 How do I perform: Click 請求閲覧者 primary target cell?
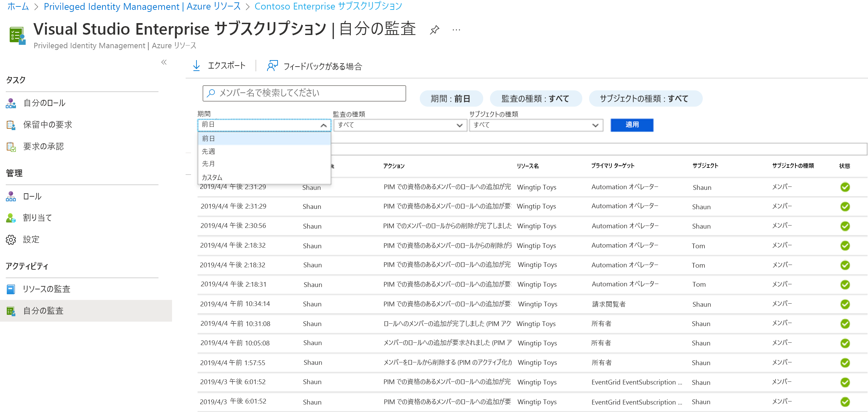point(609,304)
